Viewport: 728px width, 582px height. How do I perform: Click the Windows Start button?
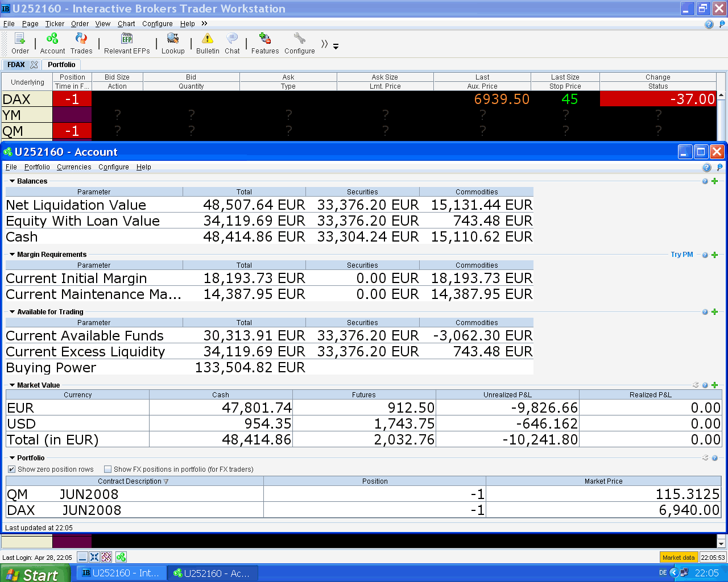tap(35, 573)
